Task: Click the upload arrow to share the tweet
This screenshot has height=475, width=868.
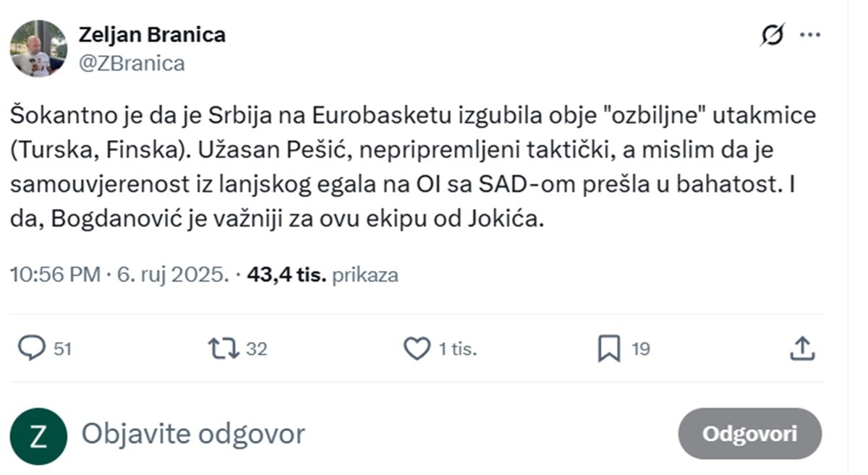Action: 801,348
